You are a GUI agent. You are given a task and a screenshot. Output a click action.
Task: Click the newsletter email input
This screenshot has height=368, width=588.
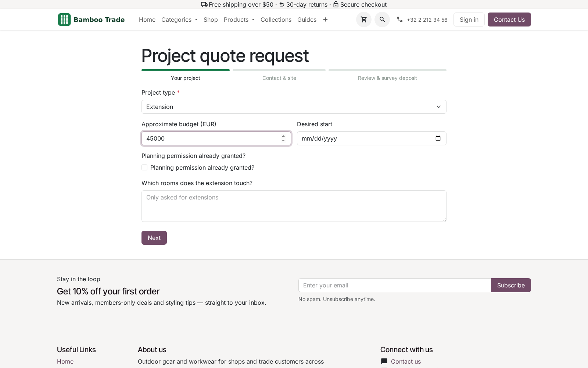[395, 285]
